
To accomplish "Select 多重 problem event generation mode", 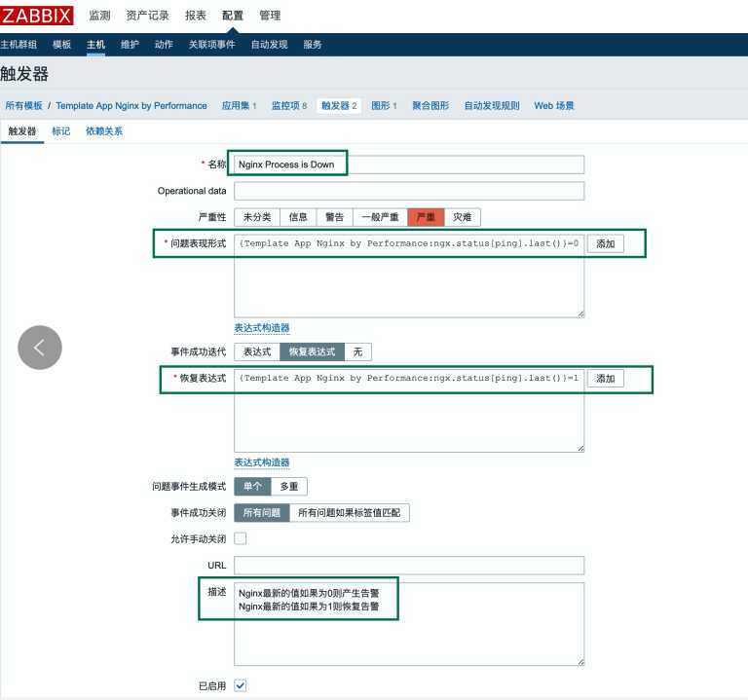I will [289, 487].
